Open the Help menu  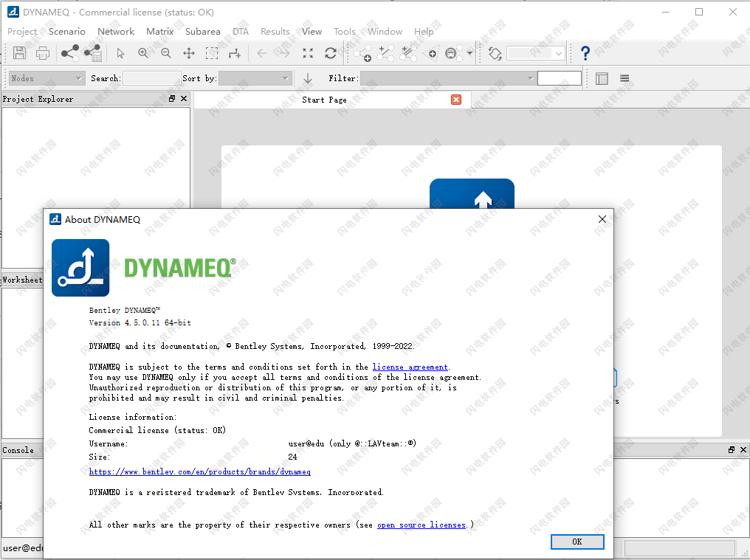pos(424,32)
